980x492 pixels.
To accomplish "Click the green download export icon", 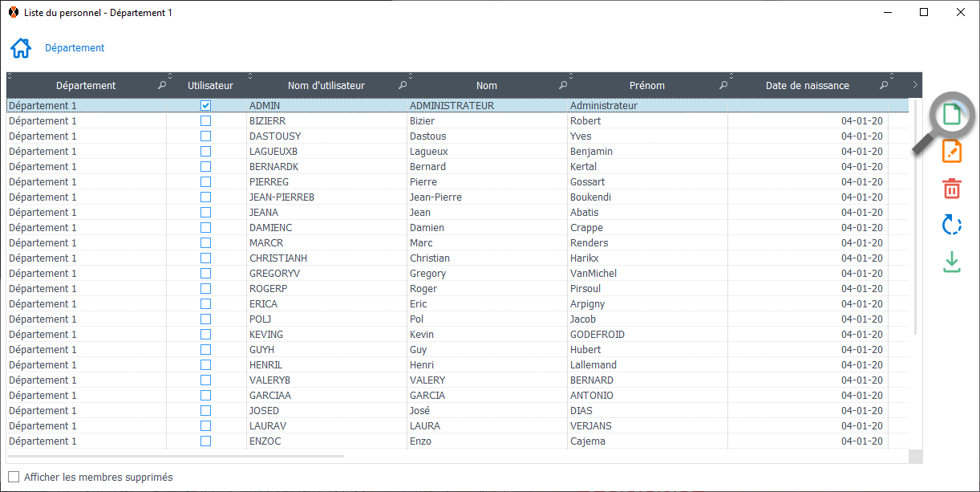I will click(x=952, y=262).
